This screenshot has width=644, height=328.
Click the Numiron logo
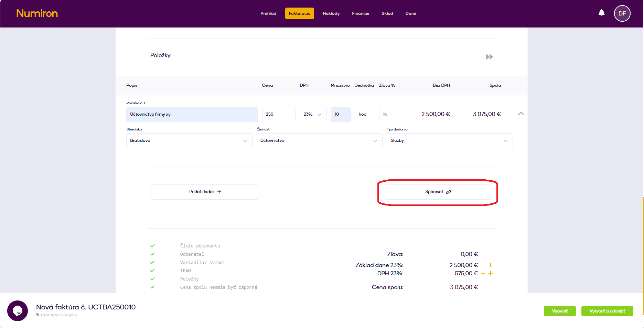[37, 13]
